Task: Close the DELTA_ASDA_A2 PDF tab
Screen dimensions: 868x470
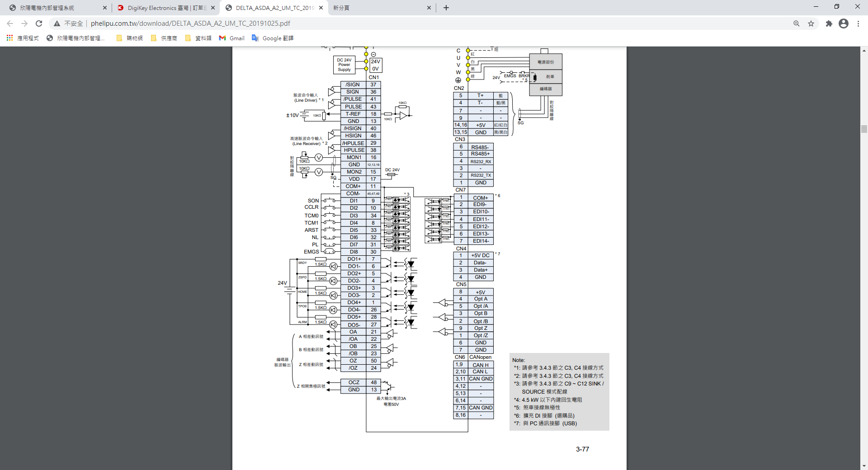Action: coord(321,8)
